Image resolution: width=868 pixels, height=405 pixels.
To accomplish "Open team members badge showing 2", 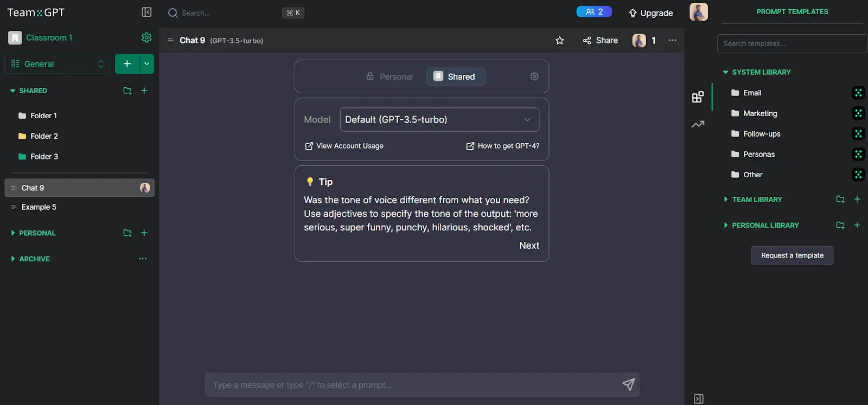I will 594,11.
